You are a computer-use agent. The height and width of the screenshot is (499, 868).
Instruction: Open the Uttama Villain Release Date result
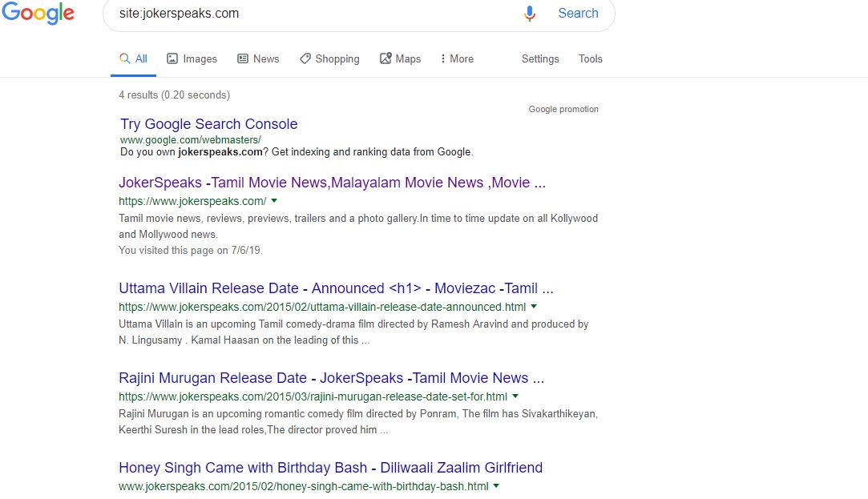point(336,288)
